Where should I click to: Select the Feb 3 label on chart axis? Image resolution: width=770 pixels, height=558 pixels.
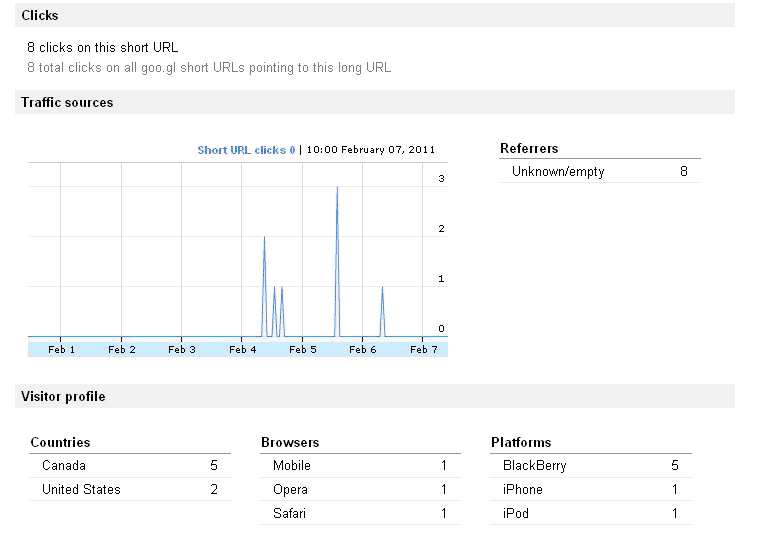tap(182, 349)
